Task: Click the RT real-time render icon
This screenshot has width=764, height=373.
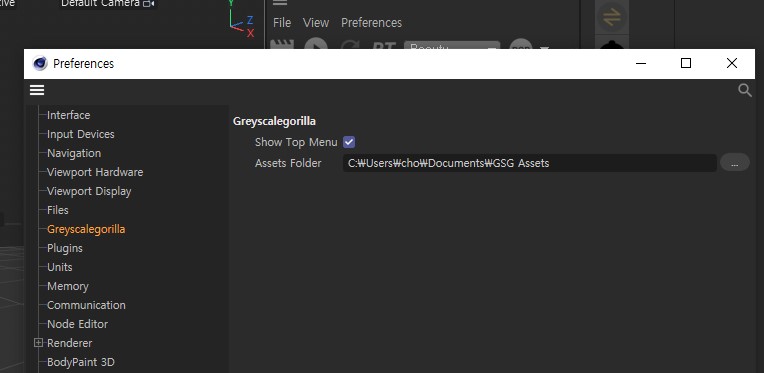Action: tap(383, 45)
